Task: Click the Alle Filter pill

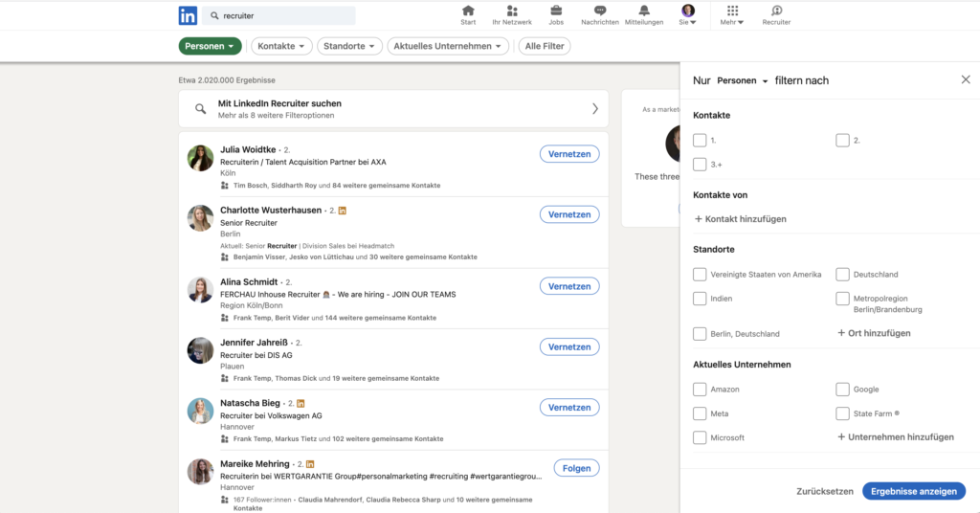Action: (545, 46)
